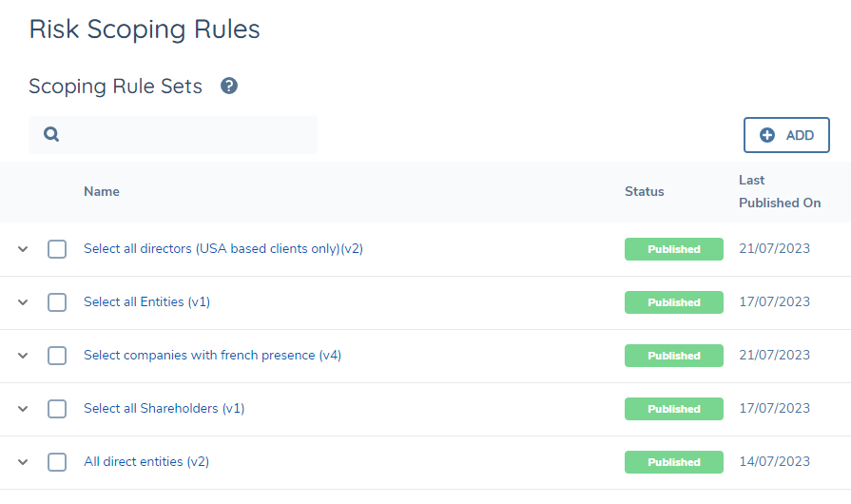The height and width of the screenshot is (504, 851).
Task: Click Published badge for Select all Entities
Action: (x=673, y=302)
